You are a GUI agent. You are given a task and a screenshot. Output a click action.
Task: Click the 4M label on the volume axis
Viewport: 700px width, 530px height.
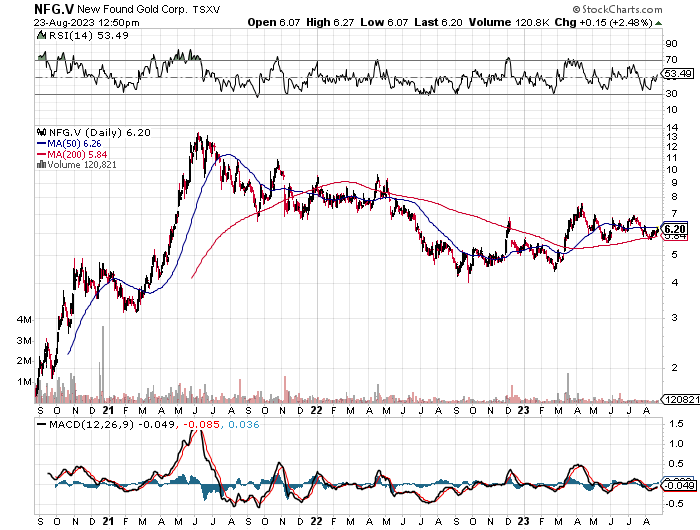24,320
